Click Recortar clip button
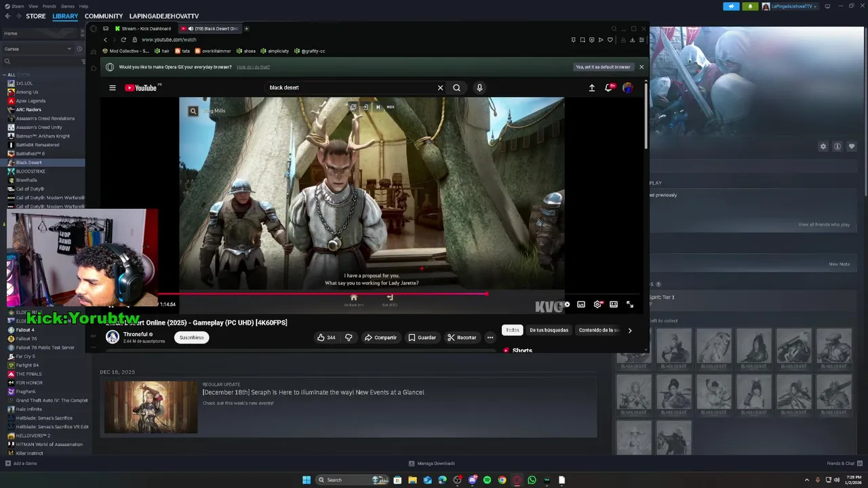This screenshot has width=868, height=488. [x=462, y=338]
